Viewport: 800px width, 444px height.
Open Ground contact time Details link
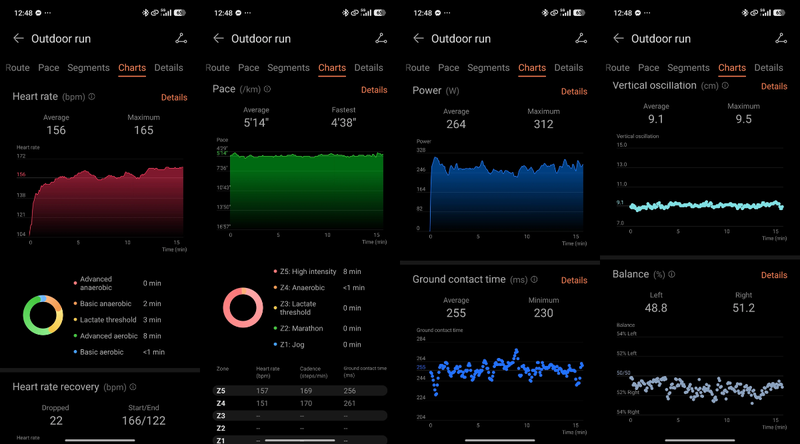(574, 280)
